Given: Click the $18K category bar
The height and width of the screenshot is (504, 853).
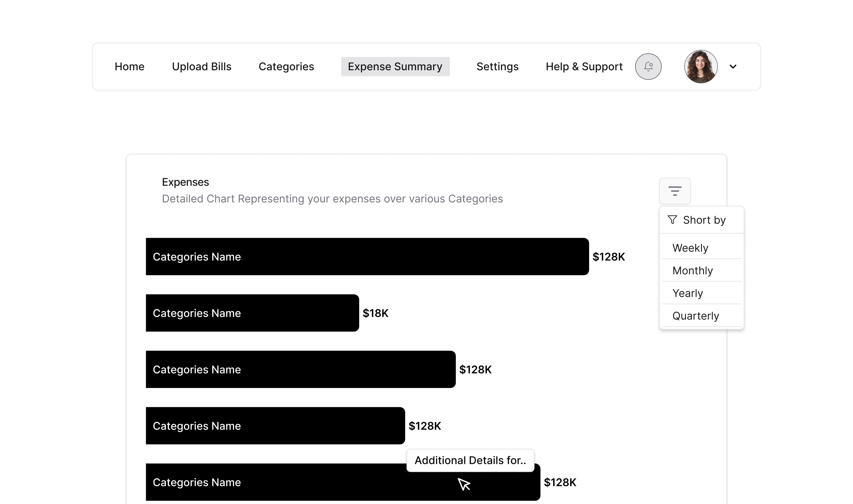Looking at the screenshot, I should coord(252,313).
